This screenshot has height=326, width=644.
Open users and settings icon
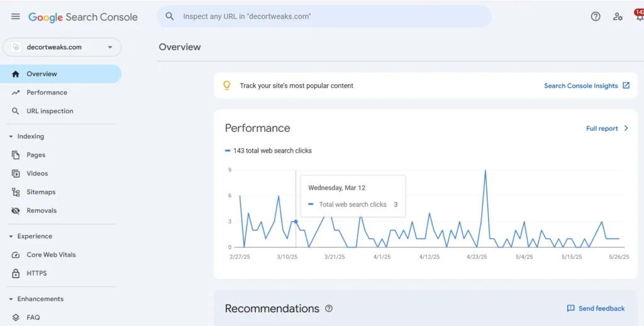[x=618, y=17]
